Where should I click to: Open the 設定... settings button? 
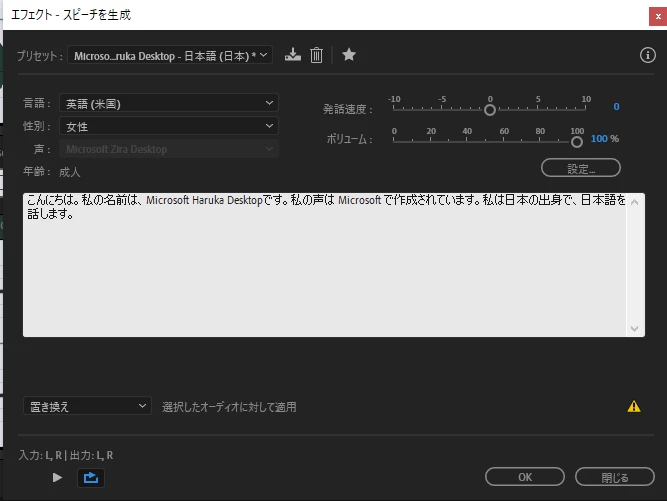click(x=581, y=168)
